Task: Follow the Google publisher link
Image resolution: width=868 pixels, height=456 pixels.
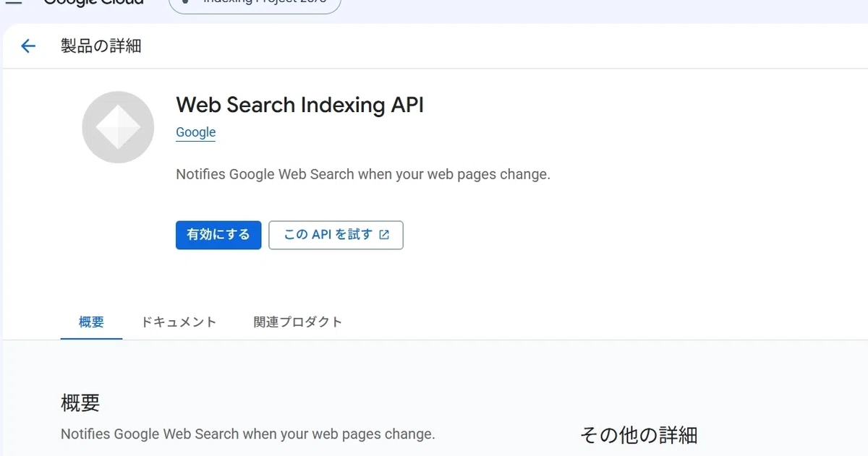Action: click(196, 132)
